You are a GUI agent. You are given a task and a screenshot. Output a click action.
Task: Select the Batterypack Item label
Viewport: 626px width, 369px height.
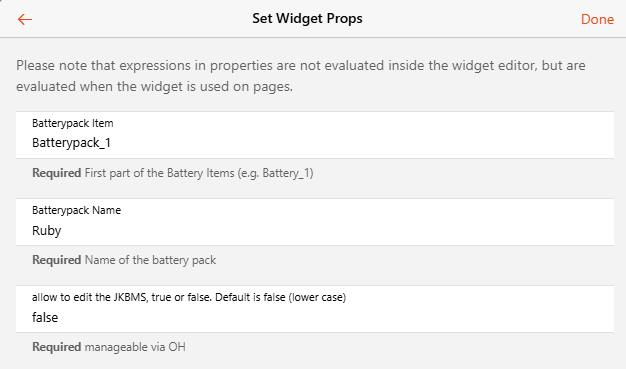[x=73, y=123]
